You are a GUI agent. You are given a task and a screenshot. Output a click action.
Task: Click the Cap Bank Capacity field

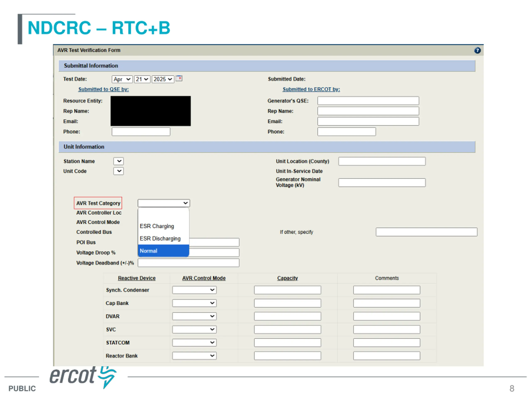(x=287, y=303)
